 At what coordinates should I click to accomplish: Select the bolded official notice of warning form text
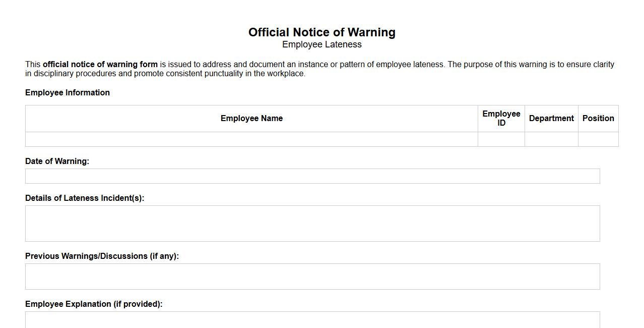pyautogui.click(x=100, y=64)
